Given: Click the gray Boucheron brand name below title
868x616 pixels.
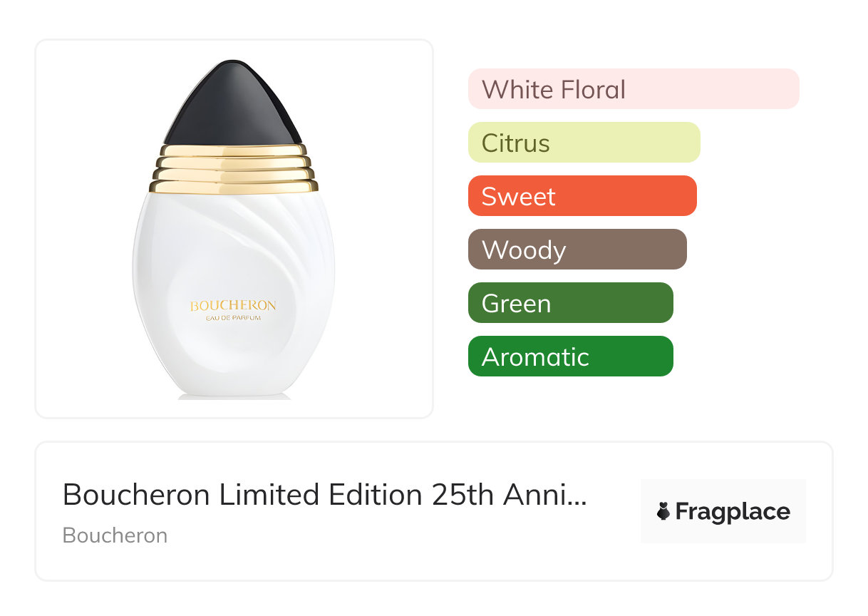Looking at the screenshot, I should (115, 535).
